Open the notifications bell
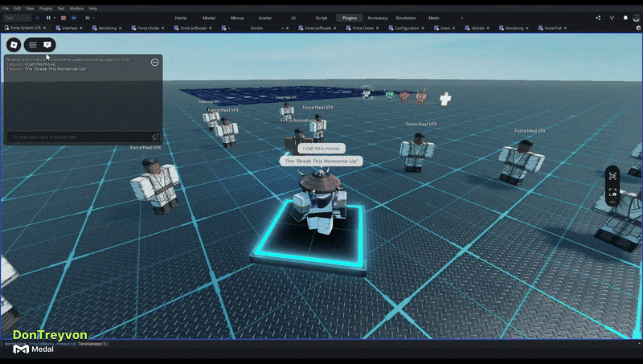643x364 pixels. [x=626, y=17]
